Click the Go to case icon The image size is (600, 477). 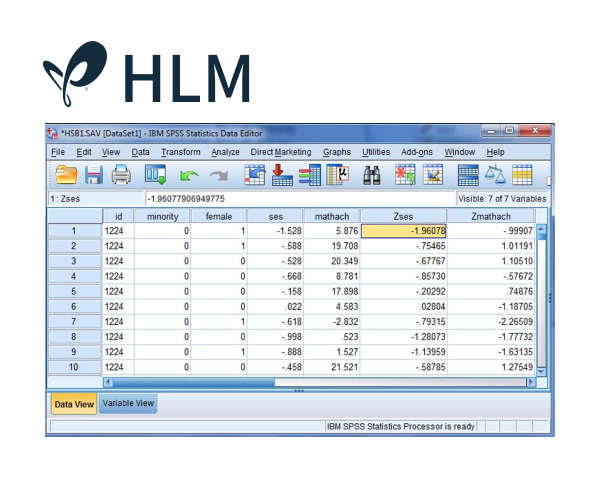point(255,175)
